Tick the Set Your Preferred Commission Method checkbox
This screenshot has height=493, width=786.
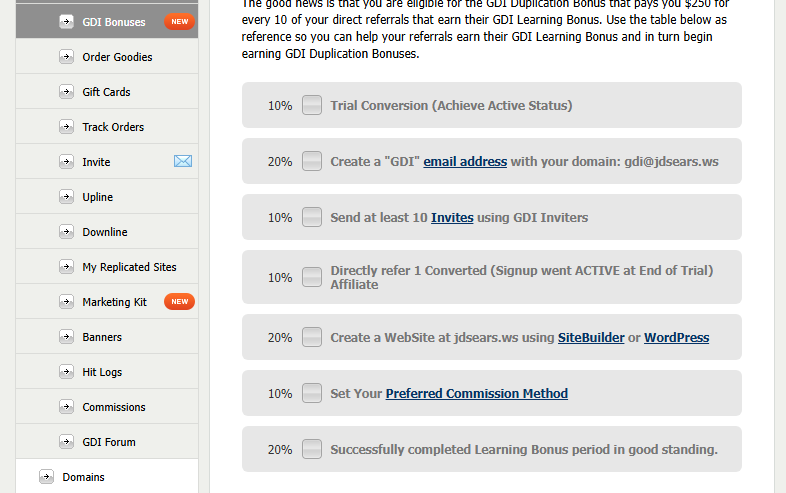[312, 393]
